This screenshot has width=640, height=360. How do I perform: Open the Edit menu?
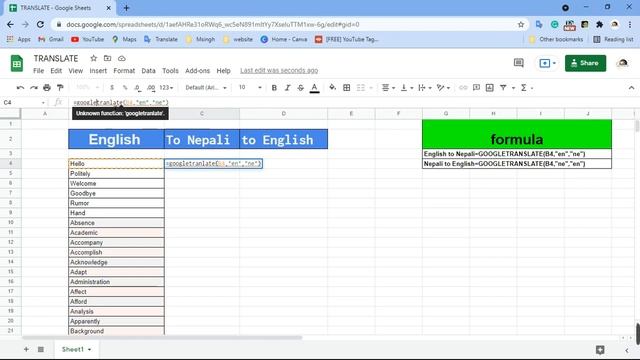(x=56, y=71)
